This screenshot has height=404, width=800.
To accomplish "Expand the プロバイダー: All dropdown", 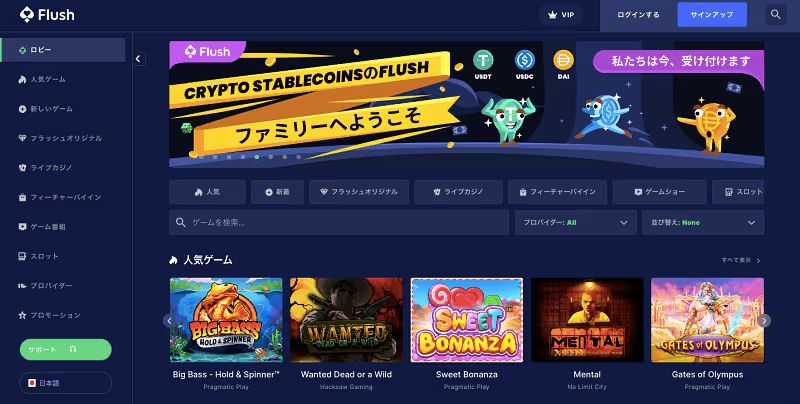I will (x=576, y=222).
